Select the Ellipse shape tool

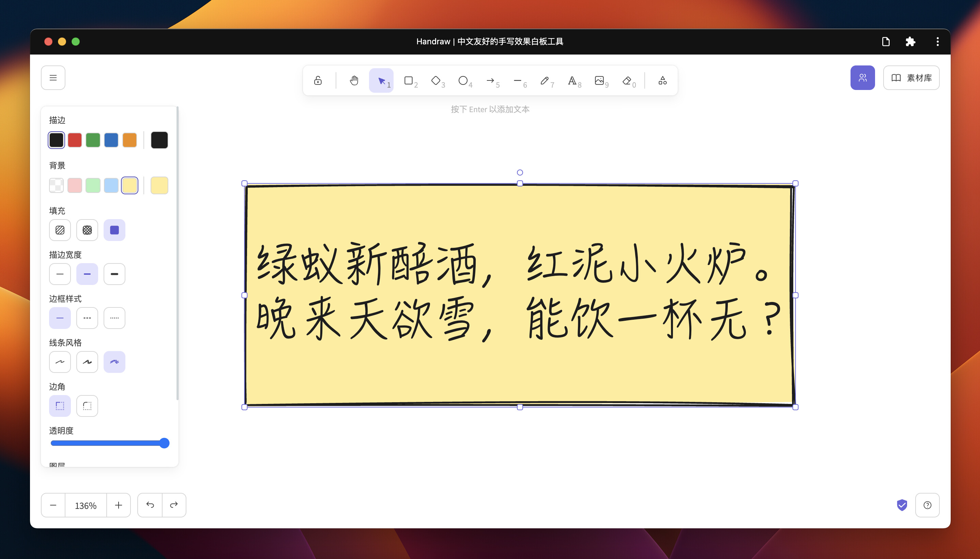click(x=463, y=80)
